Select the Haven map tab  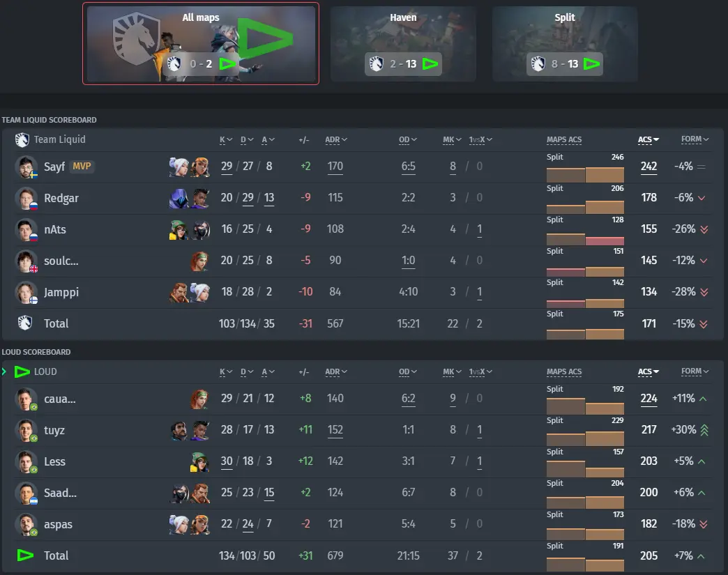[403, 44]
